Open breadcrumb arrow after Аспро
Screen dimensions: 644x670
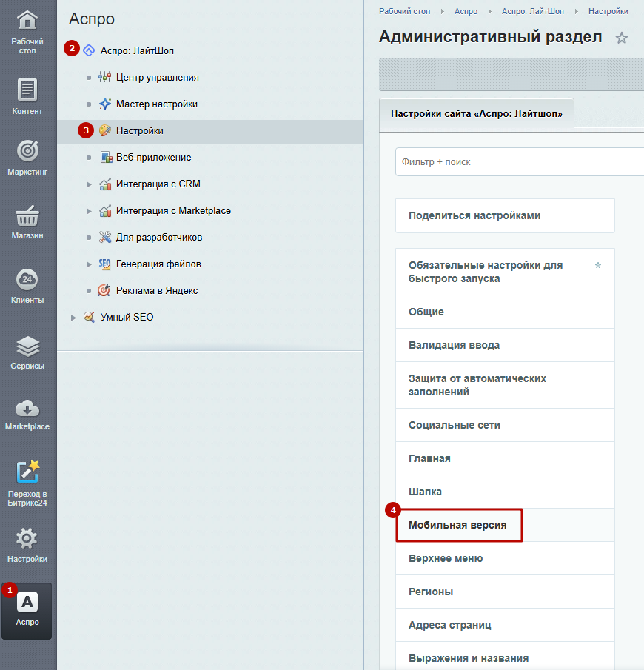pos(490,12)
